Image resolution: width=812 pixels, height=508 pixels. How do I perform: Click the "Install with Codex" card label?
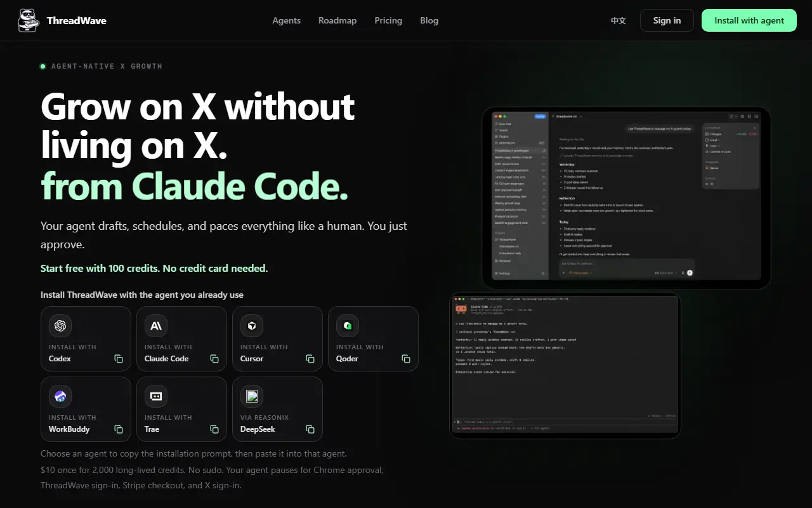click(x=72, y=347)
